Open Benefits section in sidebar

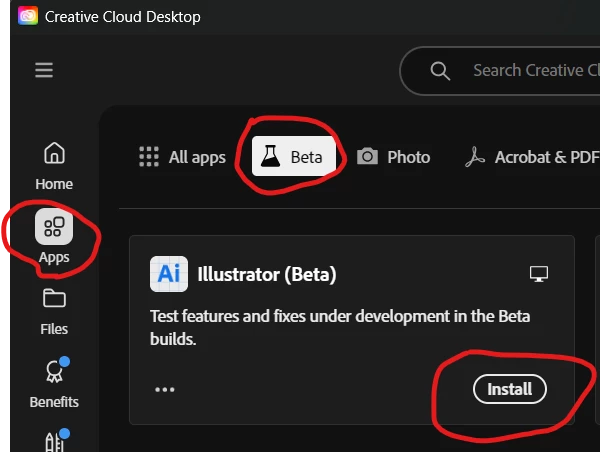54,384
